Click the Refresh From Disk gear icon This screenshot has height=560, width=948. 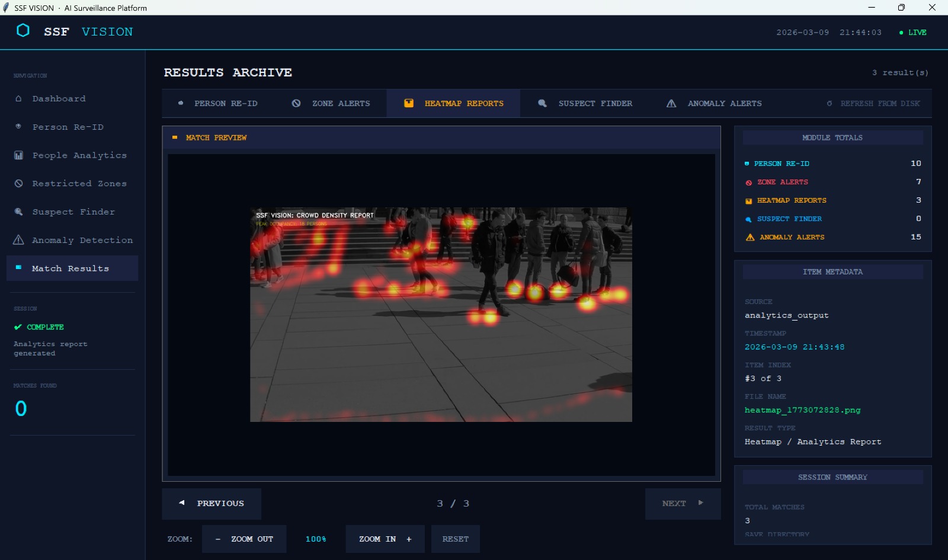(829, 104)
